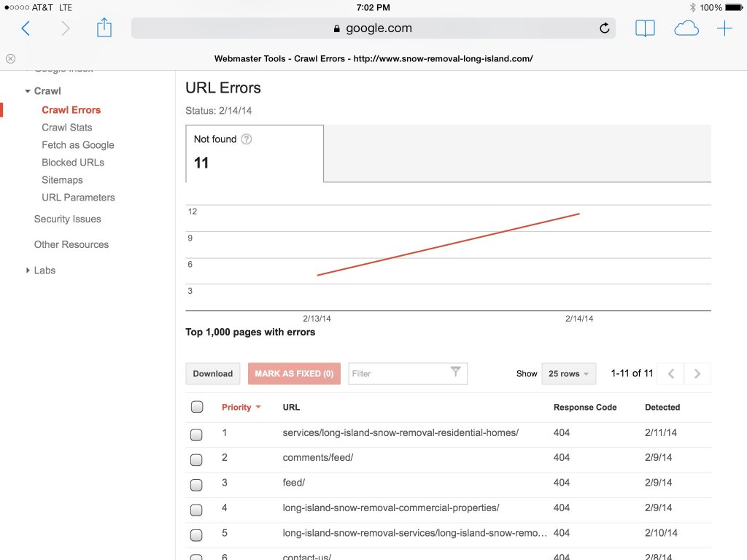This screenshot has height=560, width=747.
Task: Tap the Bluetooth status icon
Action: (x=693, y=7)
